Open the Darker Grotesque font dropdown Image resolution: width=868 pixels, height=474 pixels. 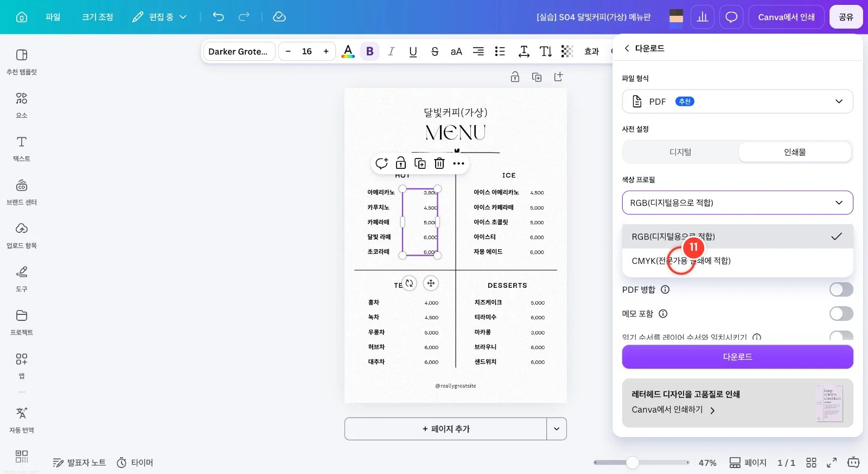click(238, 52)
